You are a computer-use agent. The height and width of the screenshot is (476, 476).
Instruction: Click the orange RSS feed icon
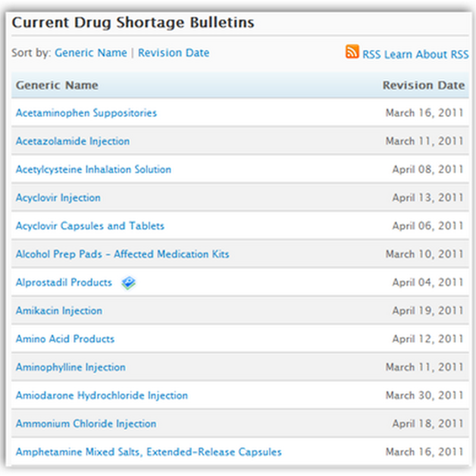(352, 52)
